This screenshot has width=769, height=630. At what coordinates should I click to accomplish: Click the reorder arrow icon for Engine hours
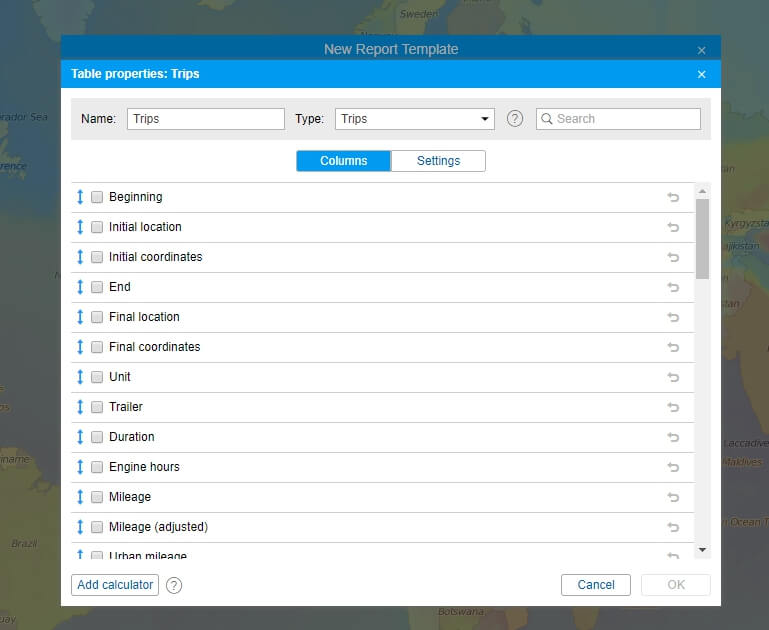click(80, 467)
